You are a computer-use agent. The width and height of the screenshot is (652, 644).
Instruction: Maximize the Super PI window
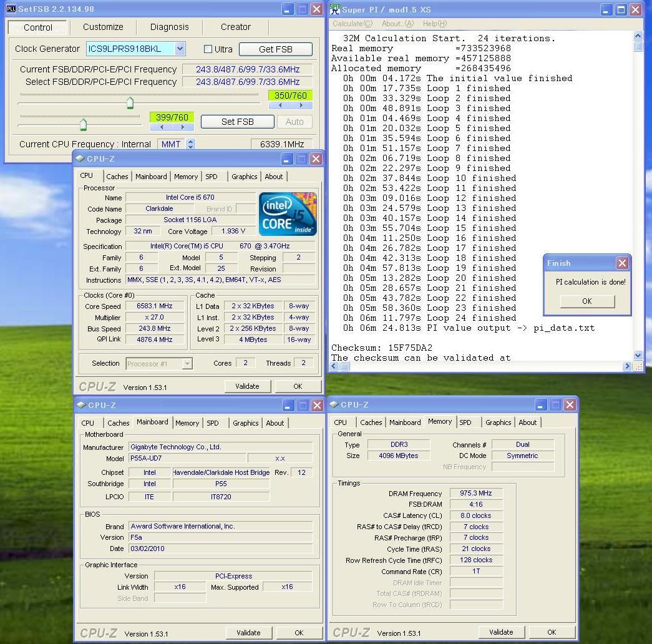tap(621, 9)
